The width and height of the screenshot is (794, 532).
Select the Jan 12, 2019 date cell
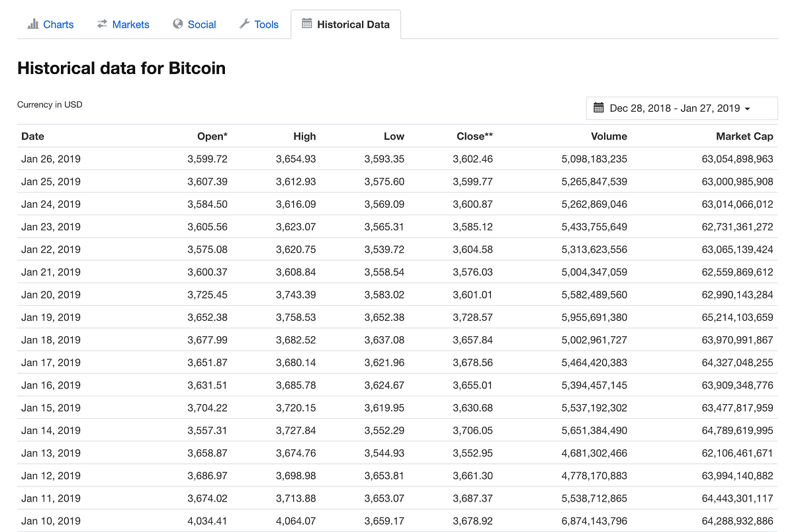tap(51, 475)
